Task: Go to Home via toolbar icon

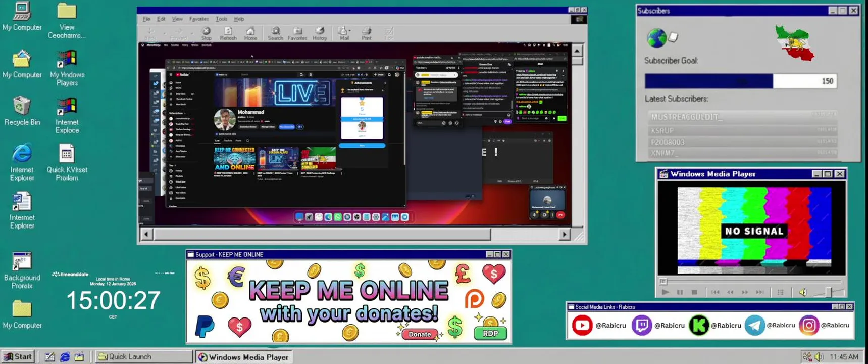Action: pyautogui.click(x=250, y=33)
